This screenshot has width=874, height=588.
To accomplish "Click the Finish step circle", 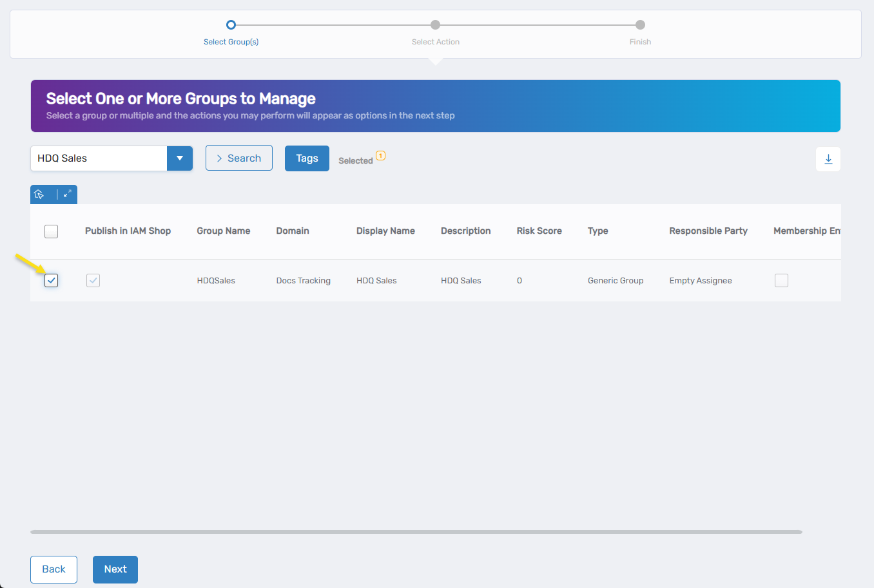I will 640,25.
